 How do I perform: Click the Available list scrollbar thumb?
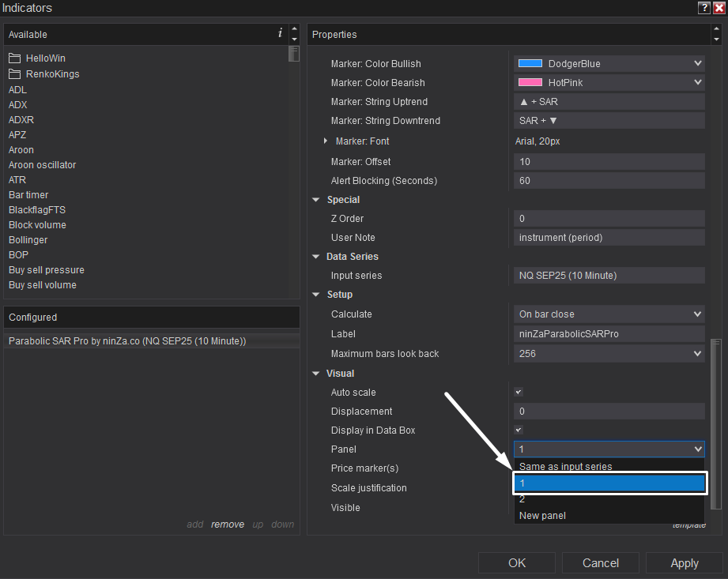tap(294, 54)
